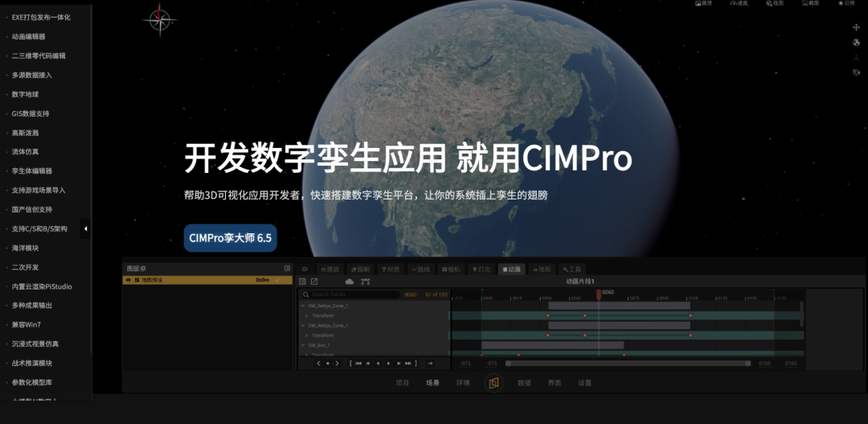The image size is (868, 424).
Task: Switch to the 工具 tab
Action: tap(572, 270)
